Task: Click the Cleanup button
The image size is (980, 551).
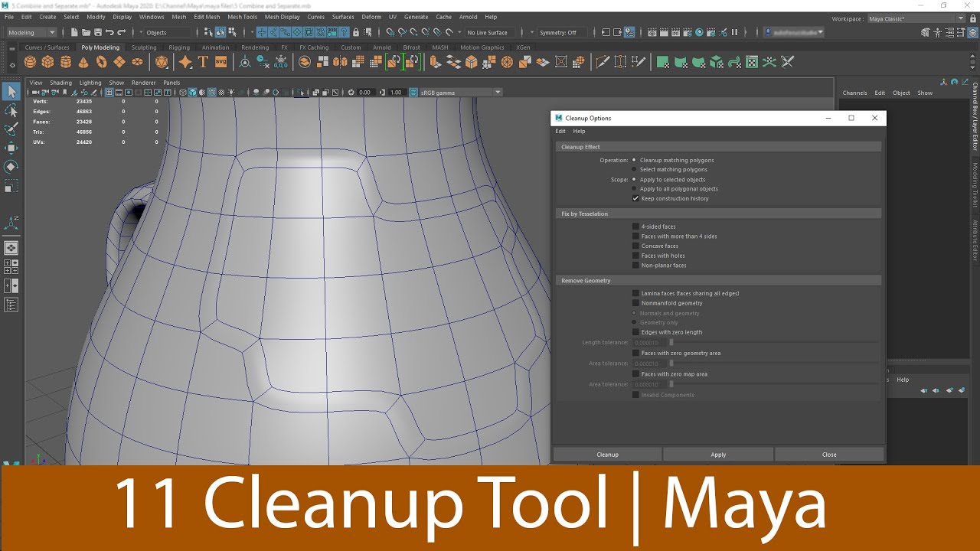Action: (x=607, y=455)
